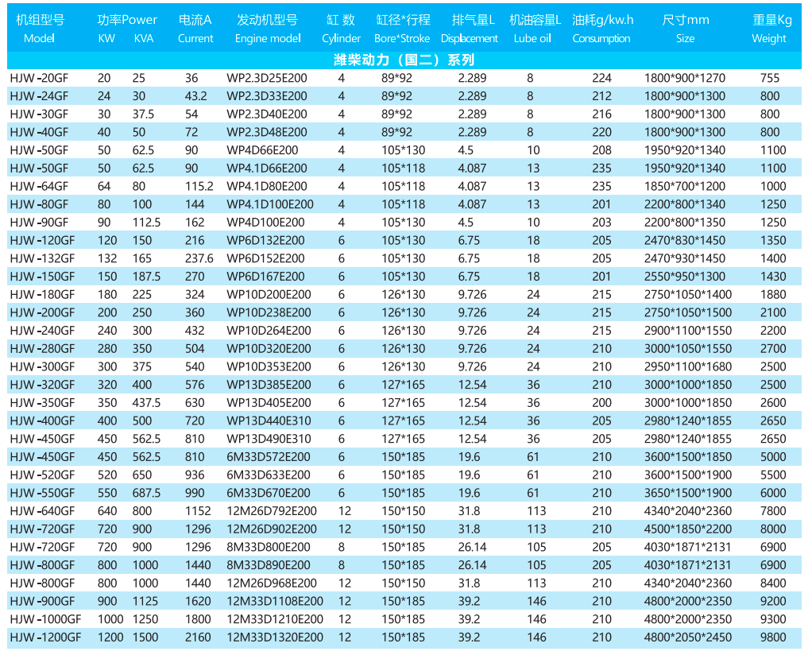Click the 237.6 current value
The height and width of the screenshot is (655, 812).
coord(199,258)
